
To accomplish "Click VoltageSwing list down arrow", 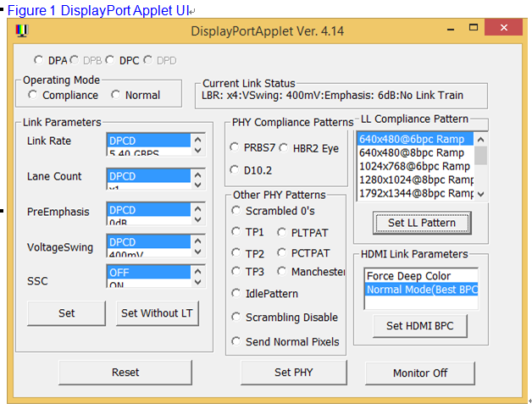I will pos(198,251).
